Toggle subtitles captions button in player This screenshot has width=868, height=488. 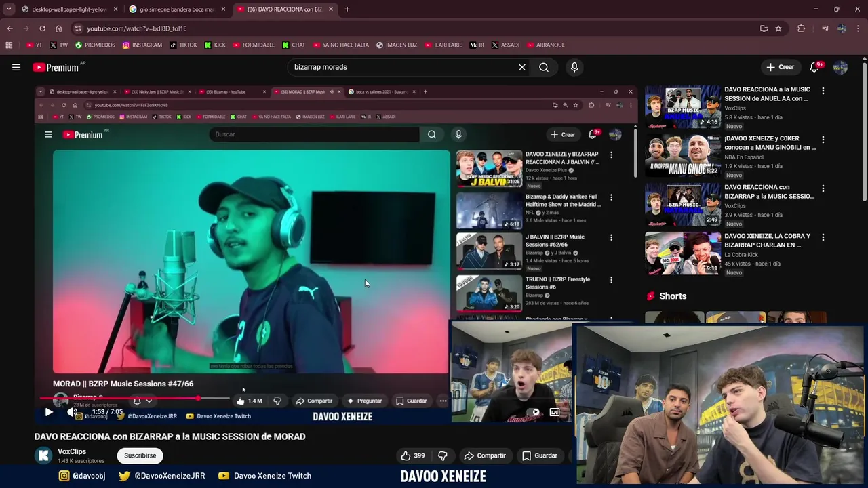(555, 412)
